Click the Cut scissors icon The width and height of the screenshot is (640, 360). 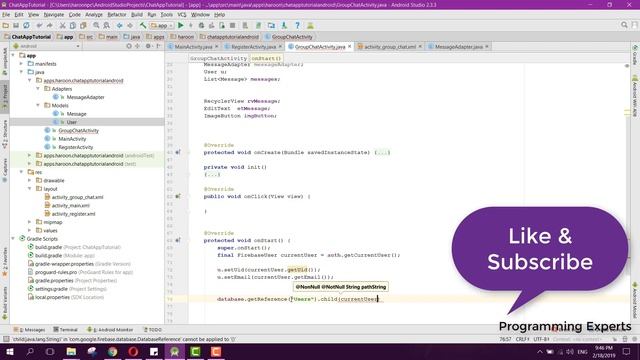62,25
